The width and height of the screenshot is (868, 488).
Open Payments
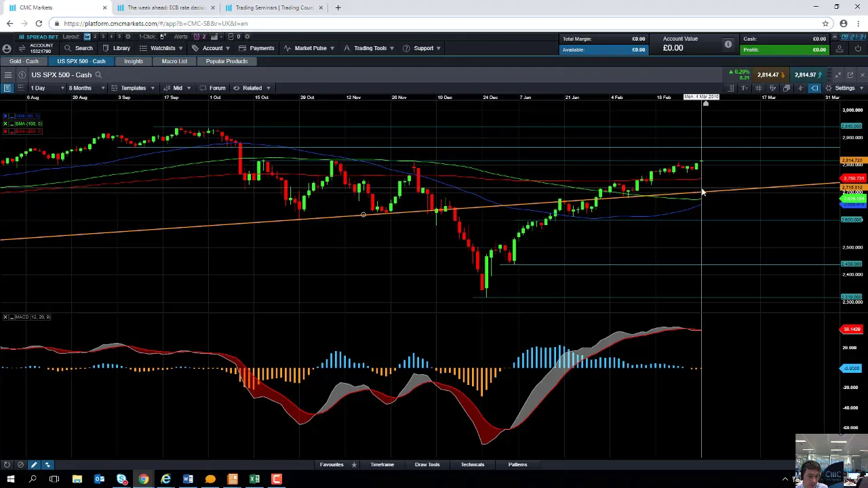coord(257,48)
